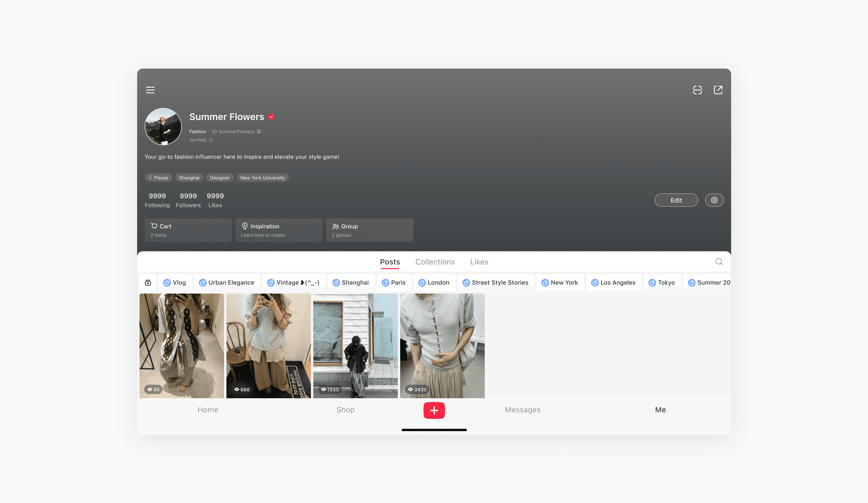
Task: Open the Group card
Action: coord(369,230)
